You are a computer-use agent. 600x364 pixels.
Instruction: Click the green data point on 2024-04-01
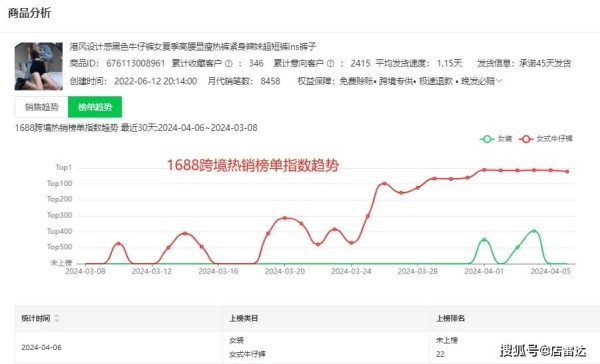484,240
